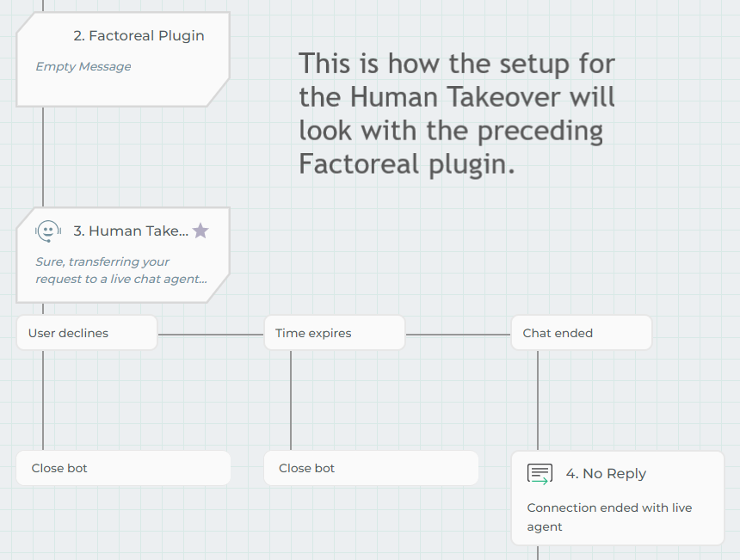The width and height of the screenshot is (740, 560).
Task: Select the star icon beside Human Takeover title
Action: click(x=200, y=231)
